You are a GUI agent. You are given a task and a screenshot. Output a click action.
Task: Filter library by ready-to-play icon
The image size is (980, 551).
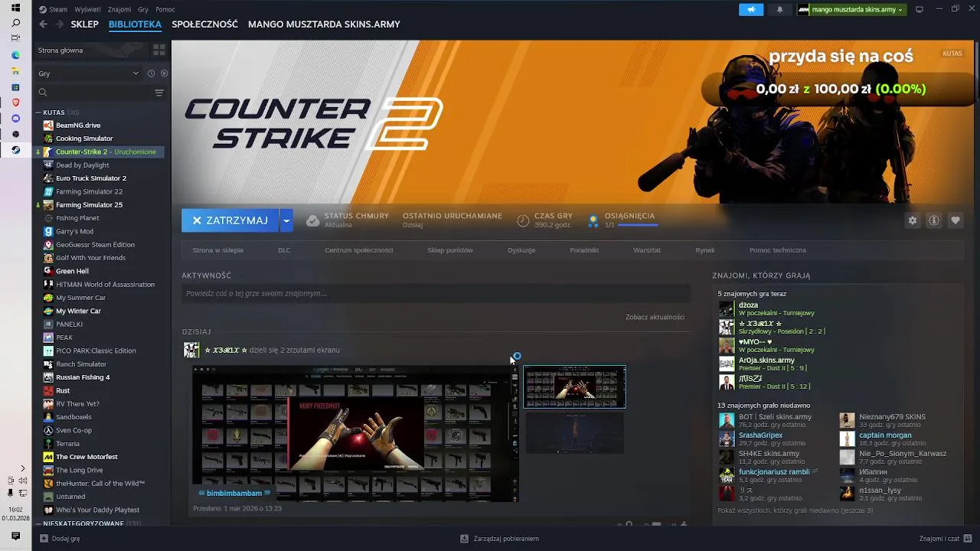[164, 73]
